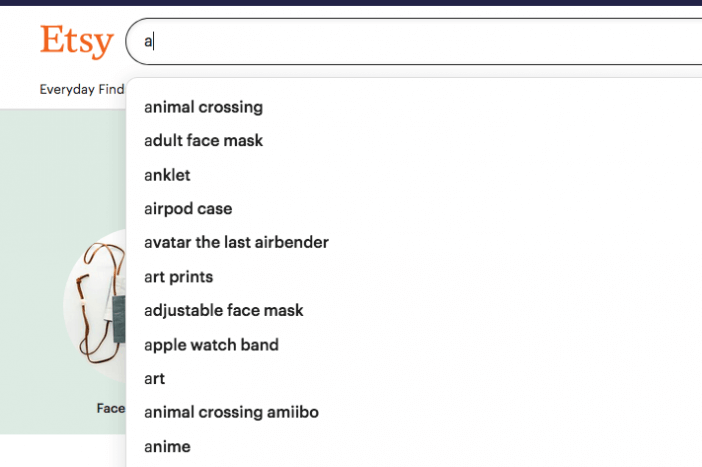Pick the 'anime' suggestion
The image size is (702, 467).
pos(414,447)
